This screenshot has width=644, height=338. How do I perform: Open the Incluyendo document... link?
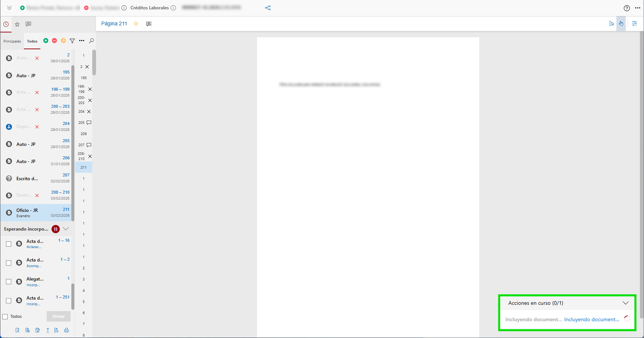pos(591,319)
